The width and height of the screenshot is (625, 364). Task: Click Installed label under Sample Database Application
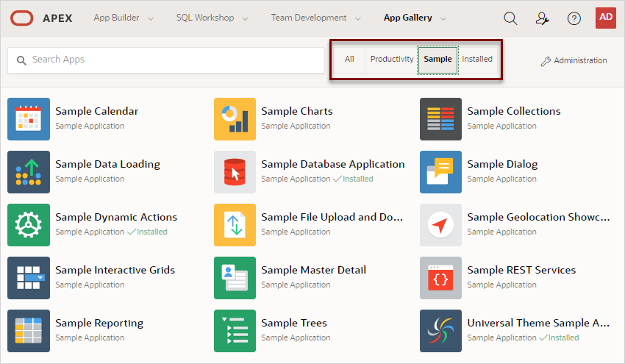(353, 179)
